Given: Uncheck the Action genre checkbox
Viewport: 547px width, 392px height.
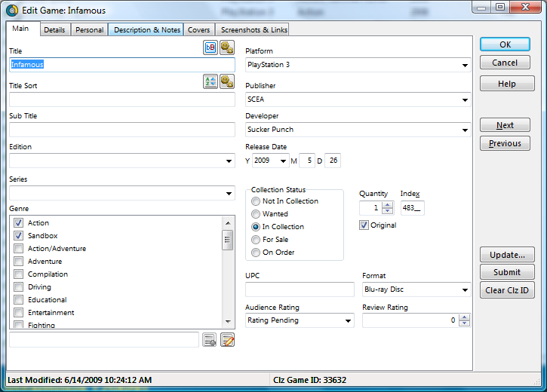Looking at the screenshot, I should coord(19,222).
